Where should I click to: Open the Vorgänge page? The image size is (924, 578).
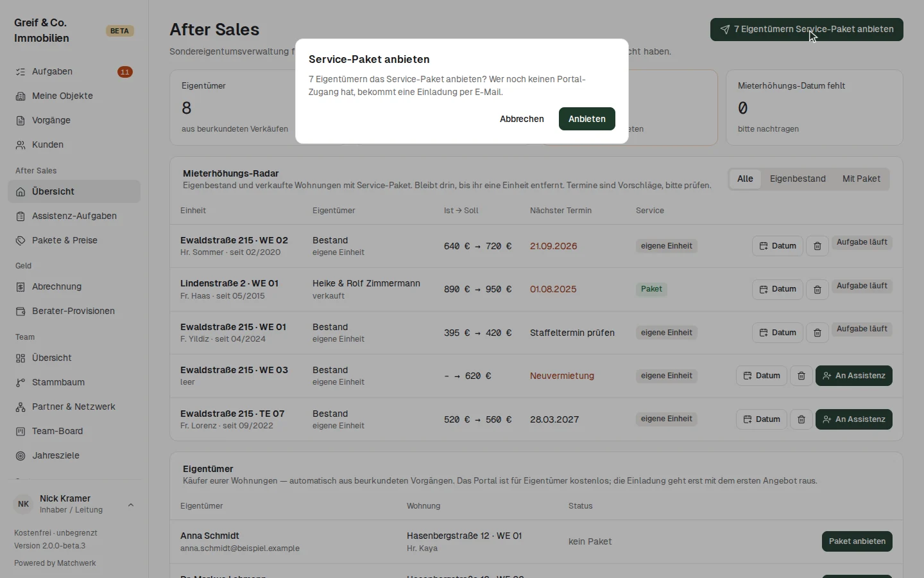74,121
